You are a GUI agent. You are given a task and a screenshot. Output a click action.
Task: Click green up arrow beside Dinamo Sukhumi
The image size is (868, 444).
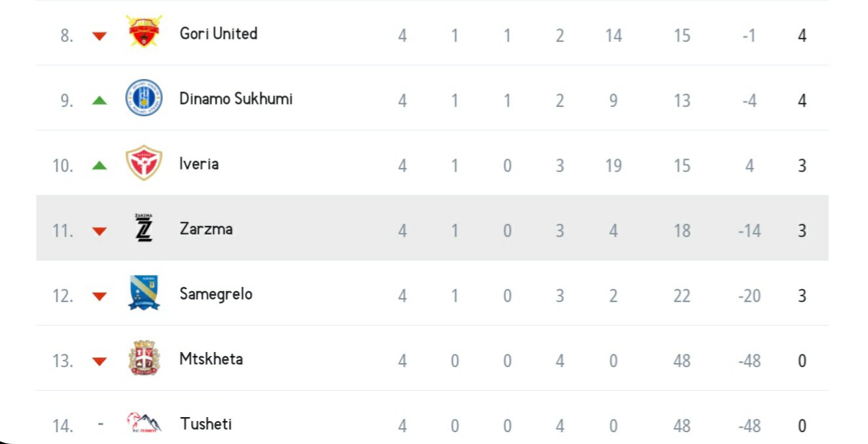pyautogui.click(x=99, y=100)
